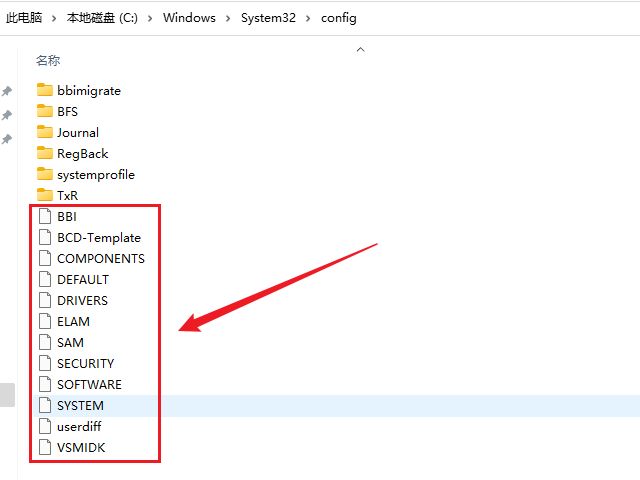Click the BBI file icon
This screenshot has width=640, height=480.
pyautogui.click(x=44, y=216)
